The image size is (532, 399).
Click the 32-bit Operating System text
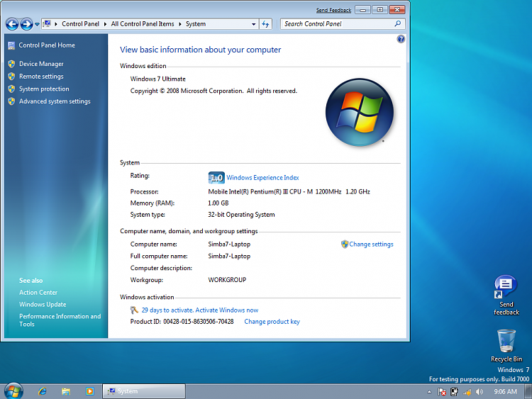241,215
